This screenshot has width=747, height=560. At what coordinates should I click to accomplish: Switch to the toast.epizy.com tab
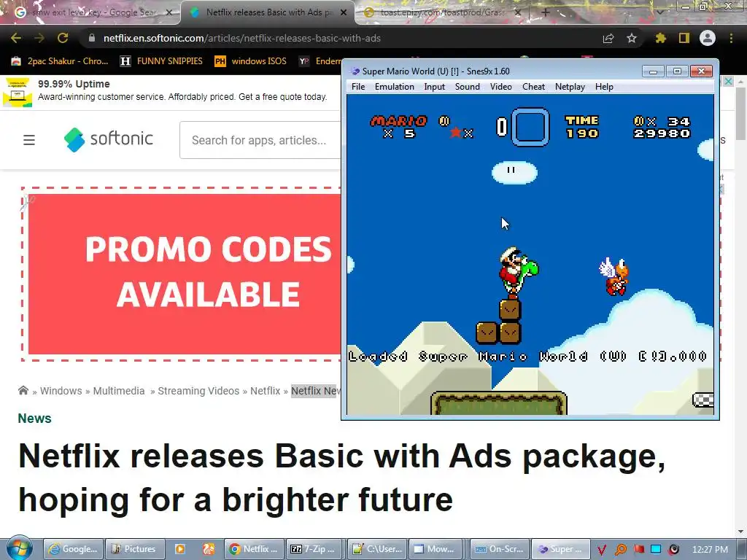pos(442,12)
